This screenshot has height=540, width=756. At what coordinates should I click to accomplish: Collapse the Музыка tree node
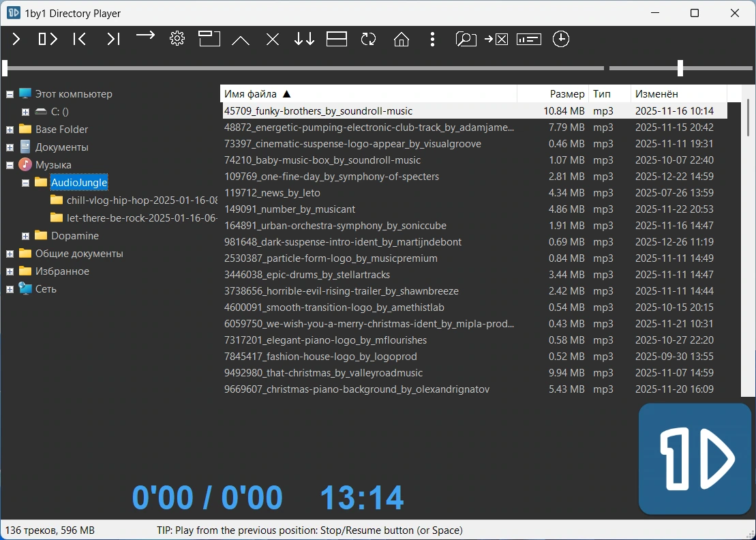point(10,165)
